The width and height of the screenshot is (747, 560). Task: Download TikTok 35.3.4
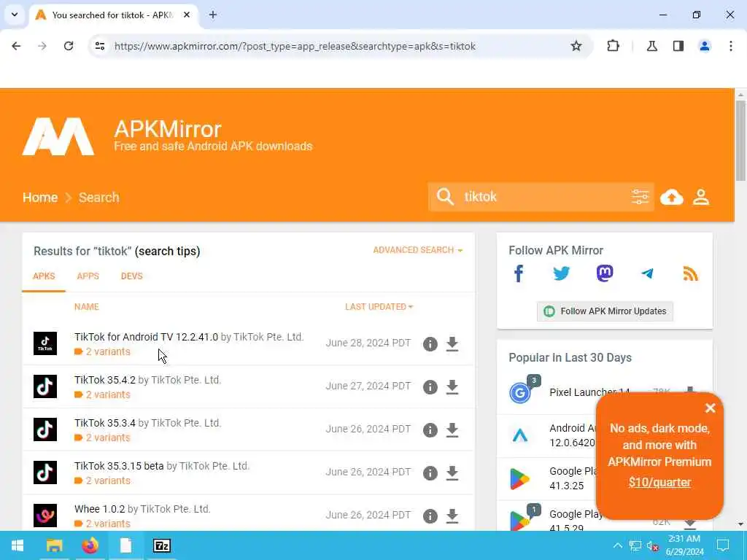click(x=452, y=430)
